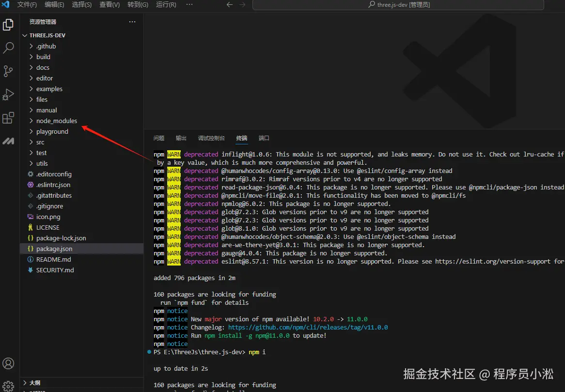Open the 查看(V) menu

110,5
